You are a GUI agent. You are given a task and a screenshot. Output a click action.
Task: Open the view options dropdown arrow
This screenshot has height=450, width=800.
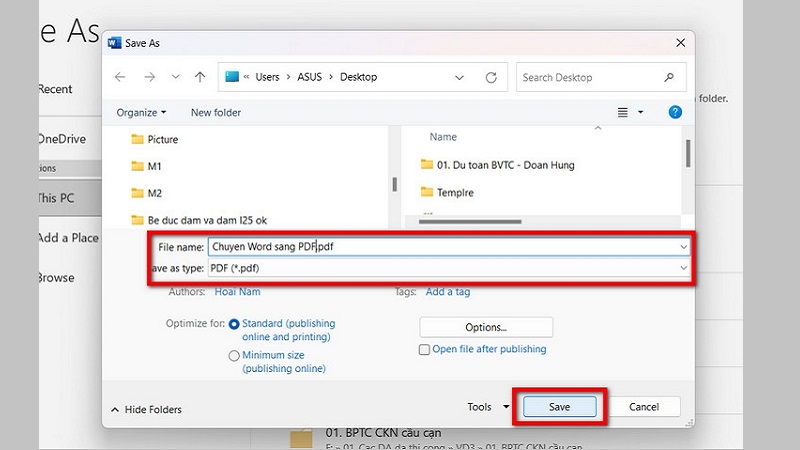point(641,112)
